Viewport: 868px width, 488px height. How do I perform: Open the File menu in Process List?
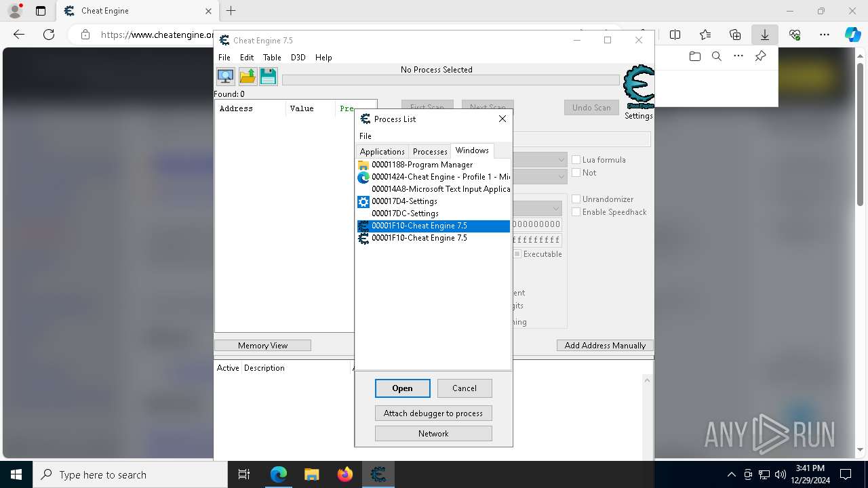pos(366,136)
